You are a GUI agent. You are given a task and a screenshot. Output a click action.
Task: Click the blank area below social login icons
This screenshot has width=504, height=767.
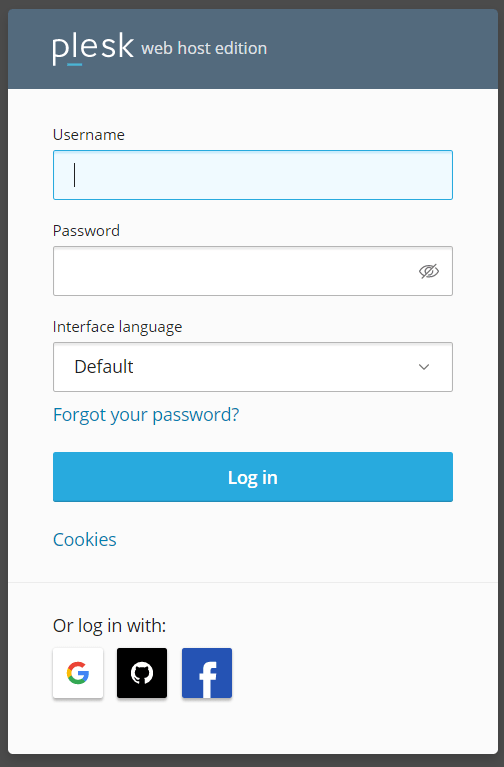252,727
